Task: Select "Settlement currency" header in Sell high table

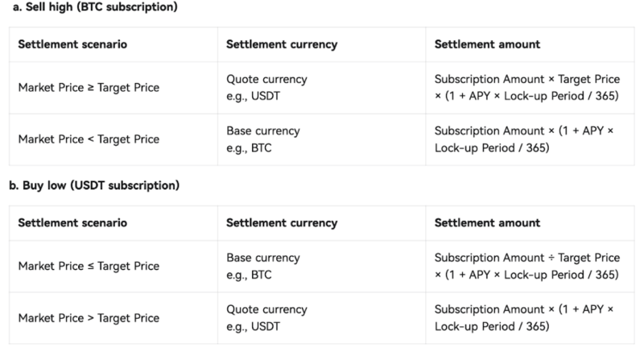Action: [x=281, y=43]
